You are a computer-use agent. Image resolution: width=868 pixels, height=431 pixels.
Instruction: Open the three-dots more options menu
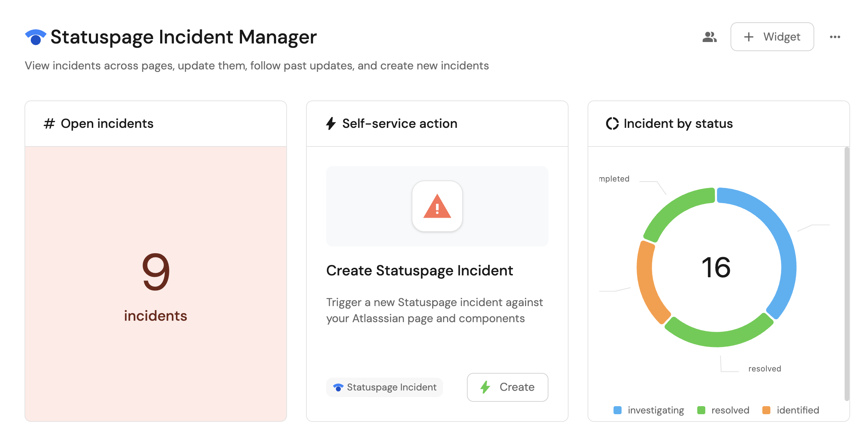coord(835,37)
